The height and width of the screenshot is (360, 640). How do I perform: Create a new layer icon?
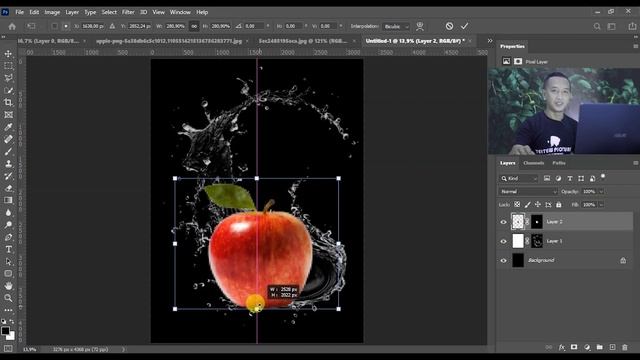[x=612, y=347]
